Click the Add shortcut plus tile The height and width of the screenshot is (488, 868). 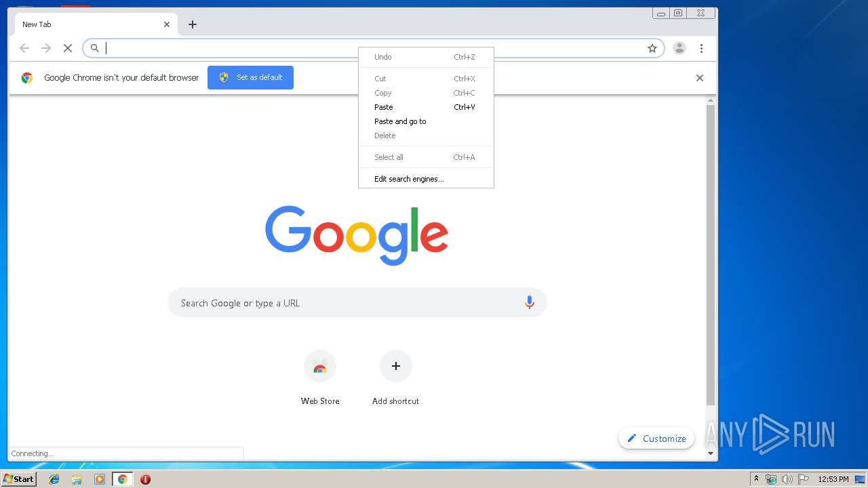click(396, 366)
